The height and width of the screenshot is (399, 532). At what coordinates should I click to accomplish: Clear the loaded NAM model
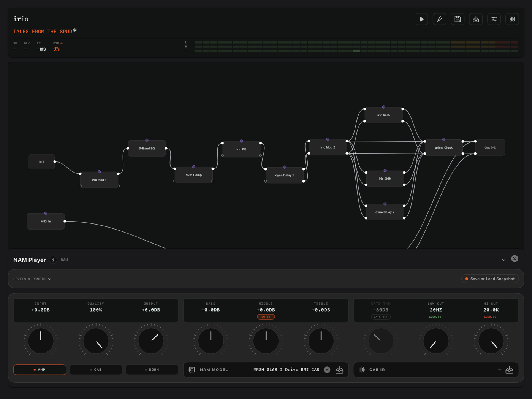(327, 370)
